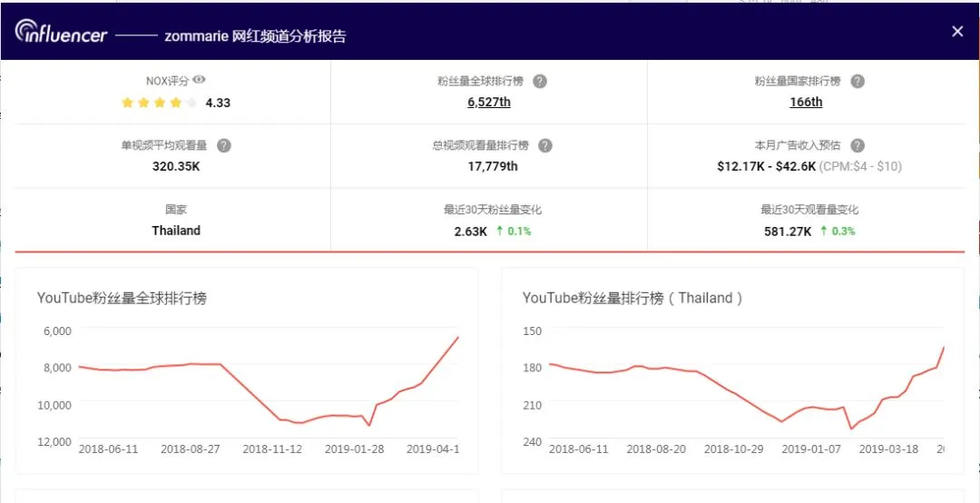Click the Thailand country value
Viewport: 980px width, 503px height.
click(176, 231)
